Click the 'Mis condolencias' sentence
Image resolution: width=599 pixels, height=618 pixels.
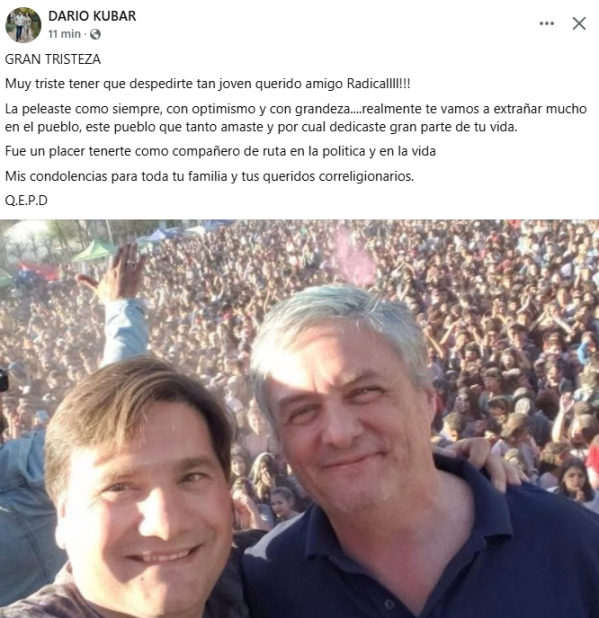(x=209, y=176)
